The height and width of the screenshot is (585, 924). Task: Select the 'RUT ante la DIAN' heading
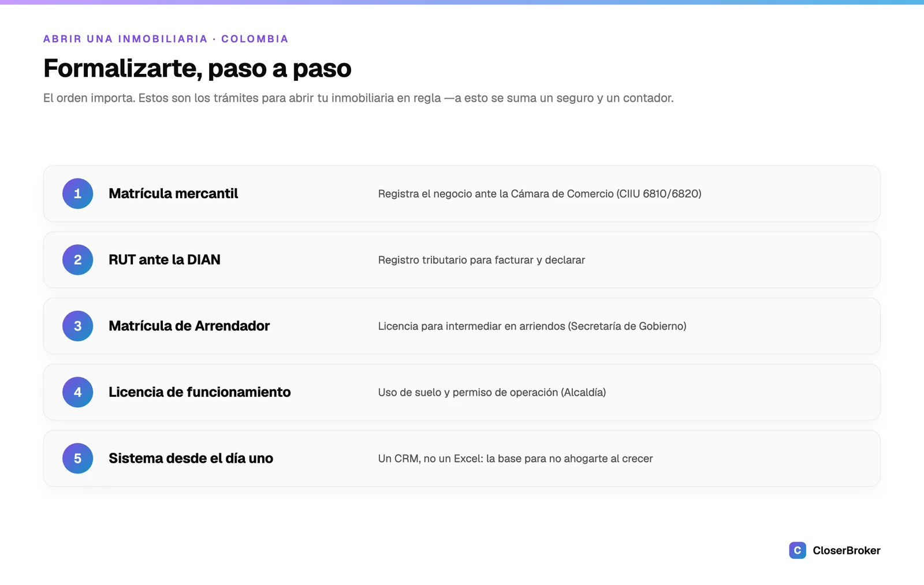[165, 260]
